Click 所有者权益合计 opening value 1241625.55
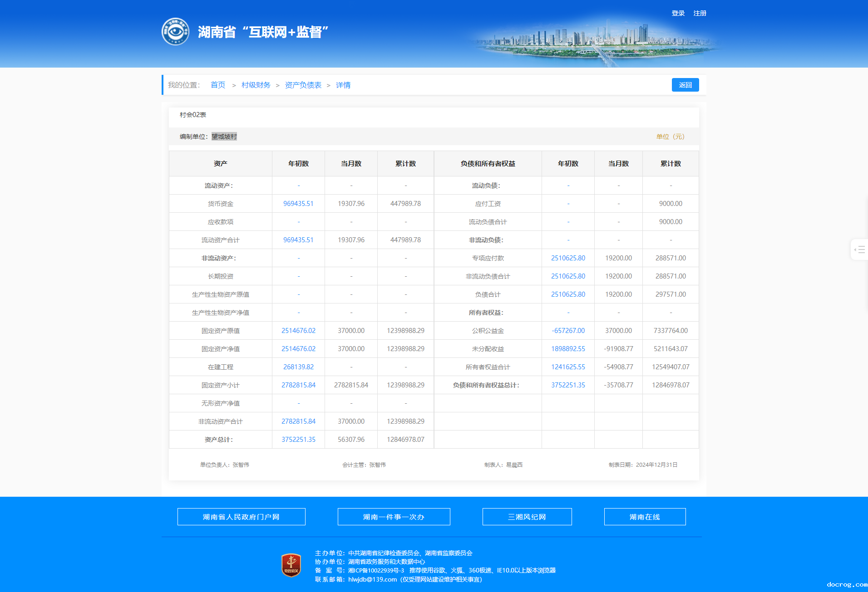868x592 pixels. tap(568, 367)
